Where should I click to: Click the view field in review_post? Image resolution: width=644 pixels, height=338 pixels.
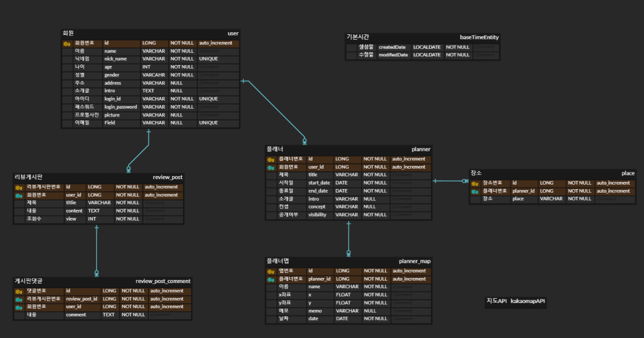pyautogui.click(x=71, y=219)
